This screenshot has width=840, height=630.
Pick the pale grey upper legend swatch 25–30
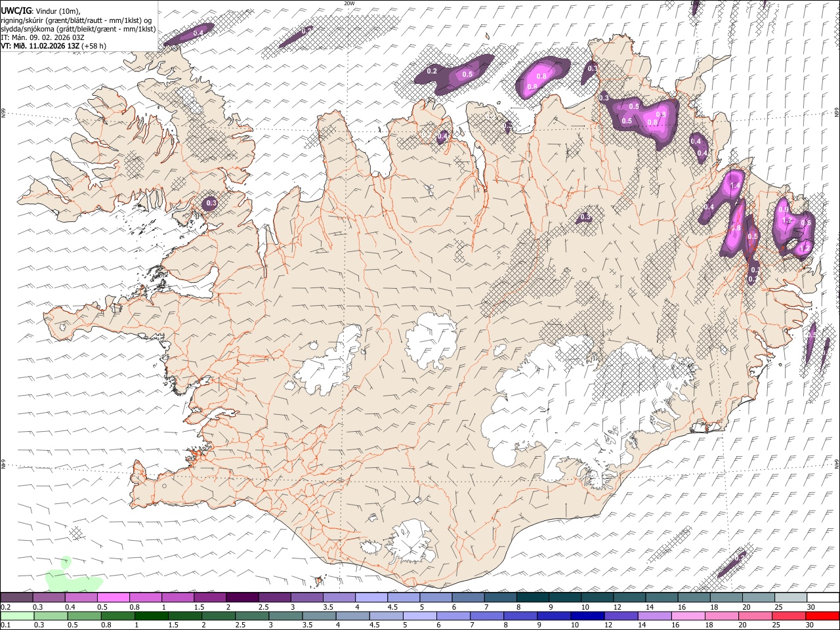(x=790, y=597)
